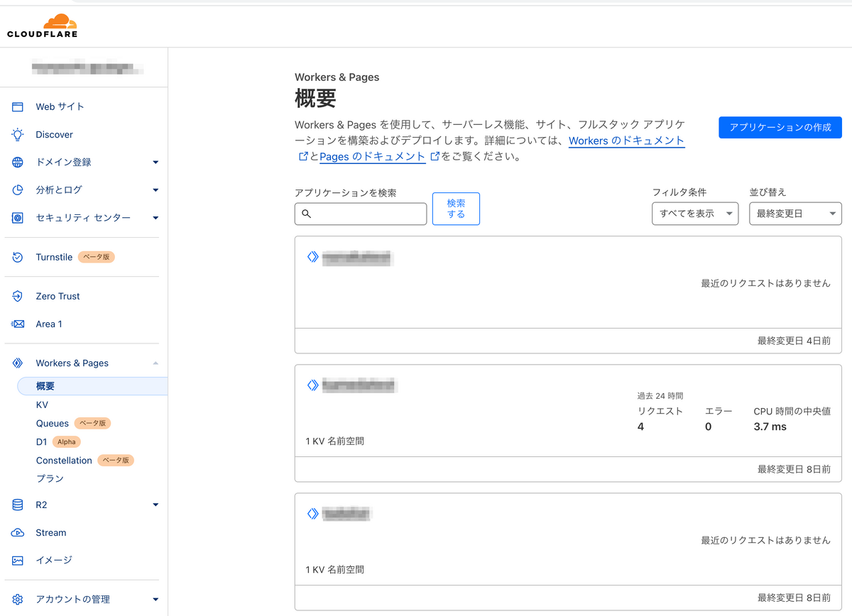This screenshot has width=852, height=616.
Task: Click the magnifier icon in search box
Action: click(307, 214)
